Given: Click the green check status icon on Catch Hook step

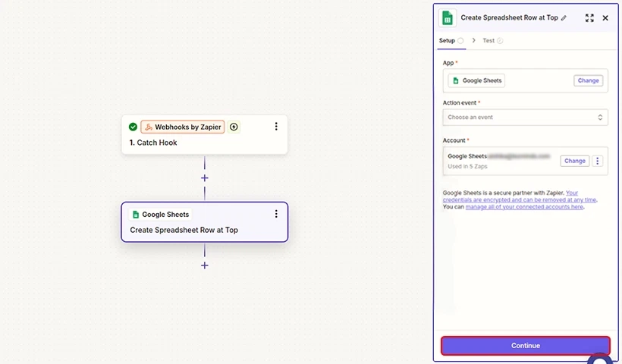Looking at the screenshot, I should (133, 127).
